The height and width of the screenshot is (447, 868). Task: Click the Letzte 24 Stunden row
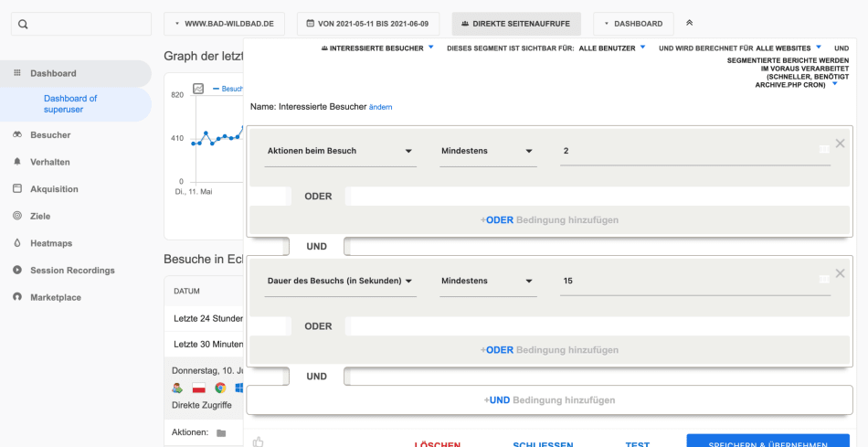pos(205,318)
